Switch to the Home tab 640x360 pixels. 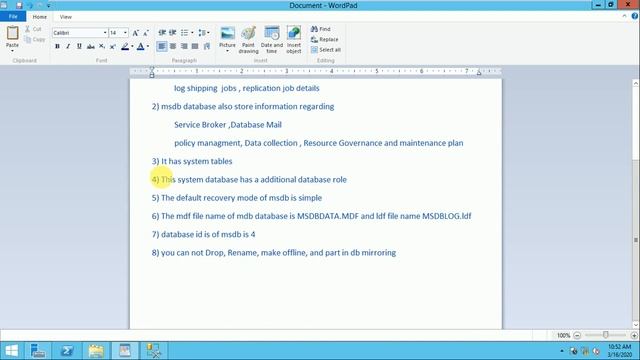pyautogui.click(x=40, y=17)
